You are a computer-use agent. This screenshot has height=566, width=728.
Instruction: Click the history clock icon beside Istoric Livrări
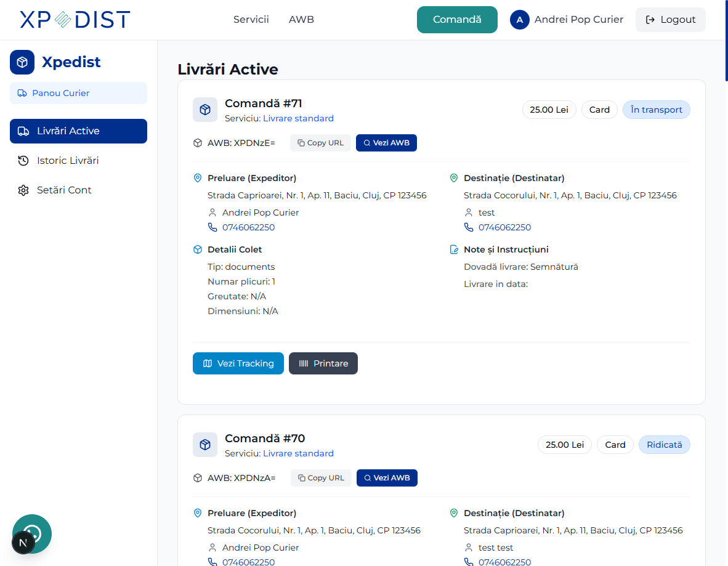coord(23,161)
